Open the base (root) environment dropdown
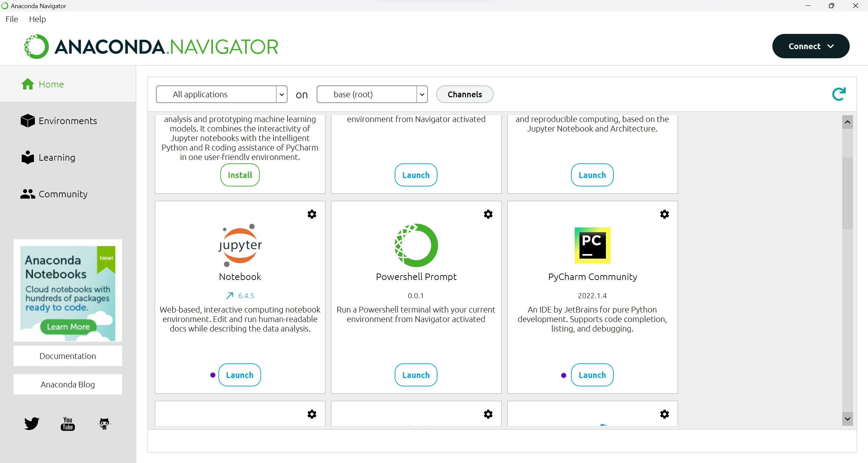This screenshot has width=868, height=463. (422, 94)
